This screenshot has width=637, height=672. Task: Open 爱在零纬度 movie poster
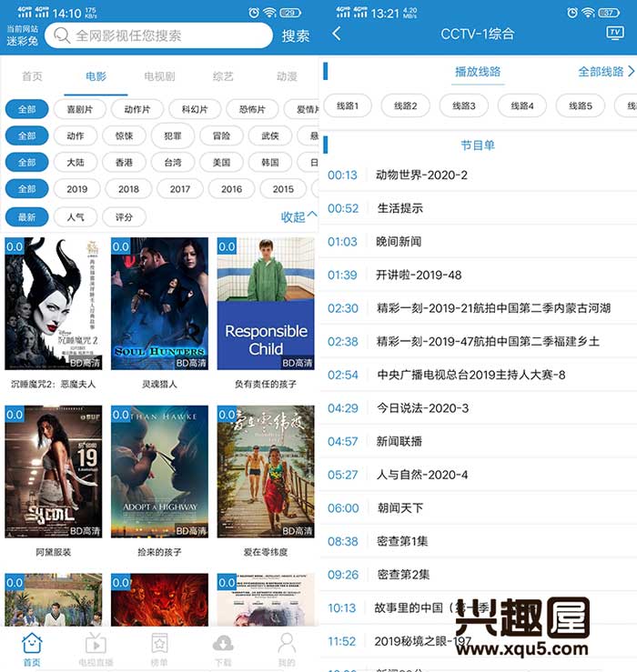(266, 471)
